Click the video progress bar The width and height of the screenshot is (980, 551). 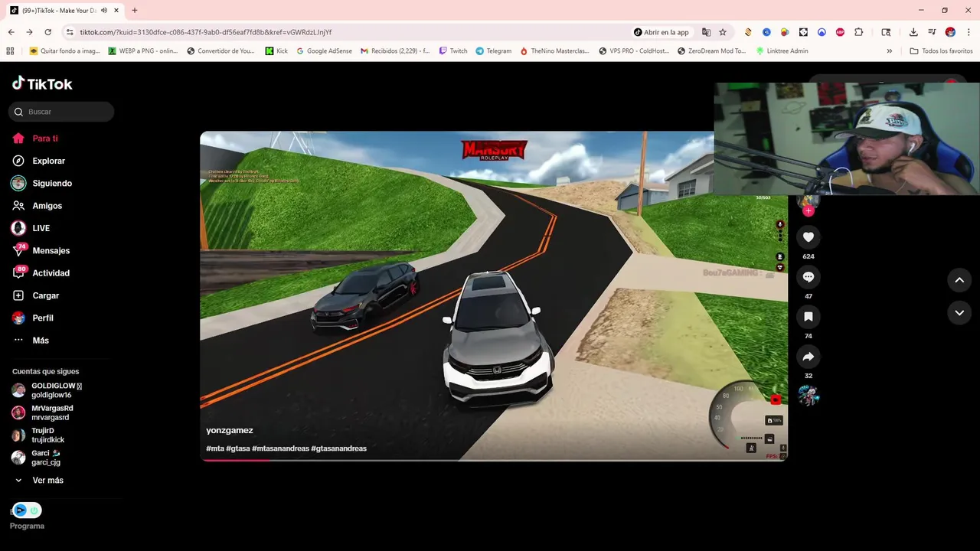pyautogui.click(x=494, y=460)
